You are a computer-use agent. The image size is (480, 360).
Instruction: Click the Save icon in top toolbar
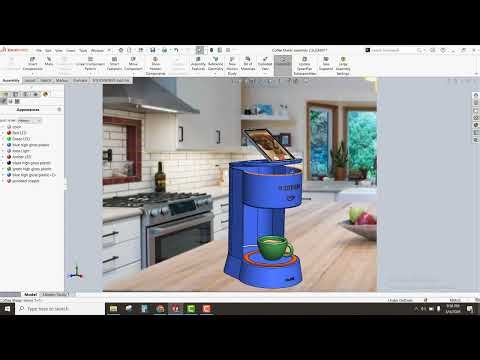153,50
